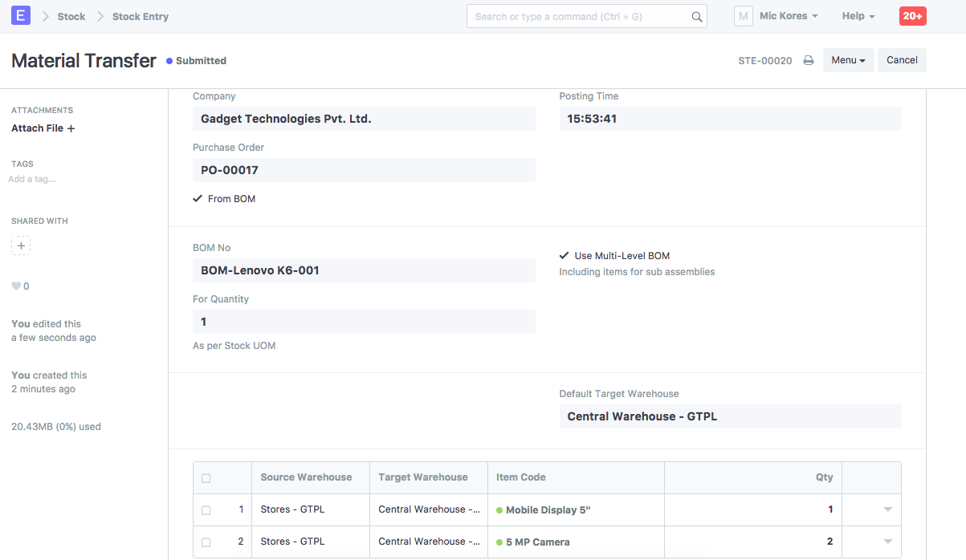This screenshot has height=560, width=966.
Task: Click the green status dot for Mobile Display 5"
Action: point(499,510)
